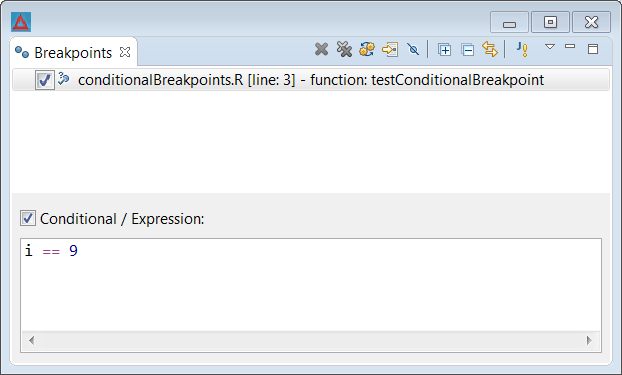Remove selected breakpoints with the X icon

[x=321, y=50]
